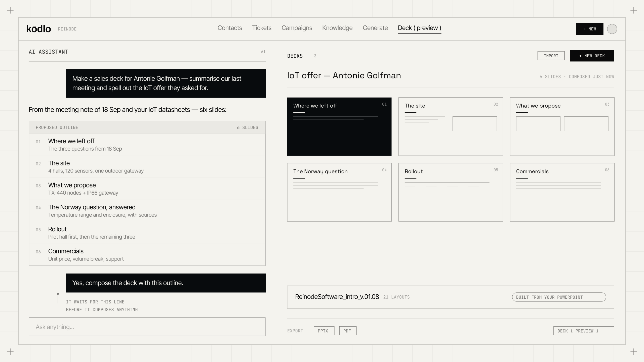Click the deck title IoT offer — Antonie Golfman
The width and height of the screenshot is (644, 362).
point(344,75)
